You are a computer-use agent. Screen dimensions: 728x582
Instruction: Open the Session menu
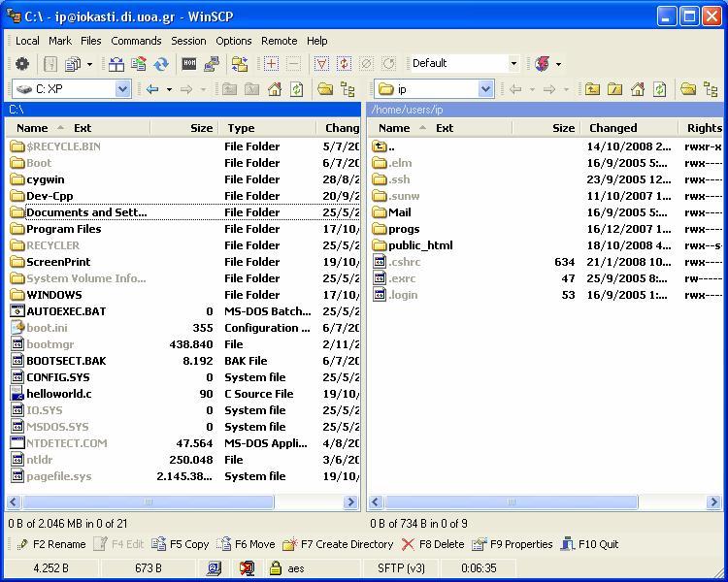188,41
